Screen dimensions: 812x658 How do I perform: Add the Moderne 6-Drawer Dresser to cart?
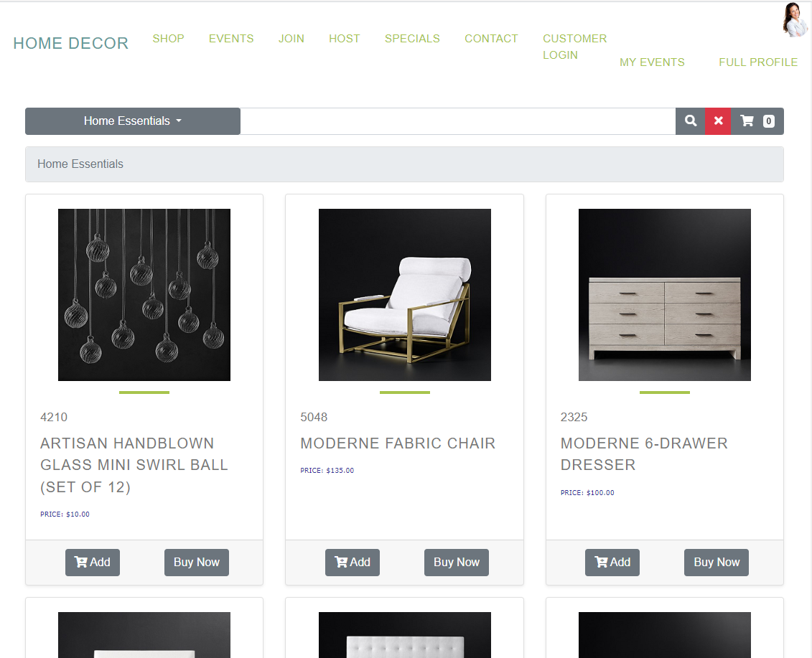click(612, 562)
